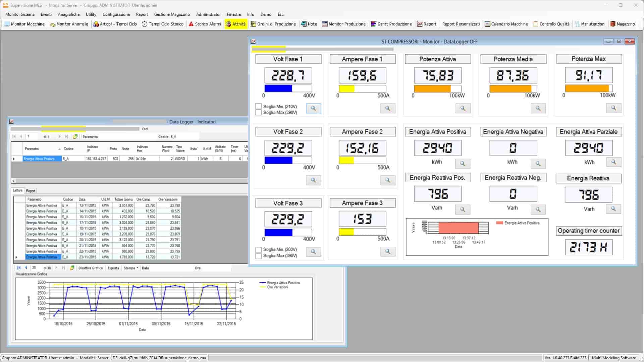The image size is (644, 362).
Task: Open Articoli - Tempi Ciclo toolbar item
Action: tap(115, 24)
